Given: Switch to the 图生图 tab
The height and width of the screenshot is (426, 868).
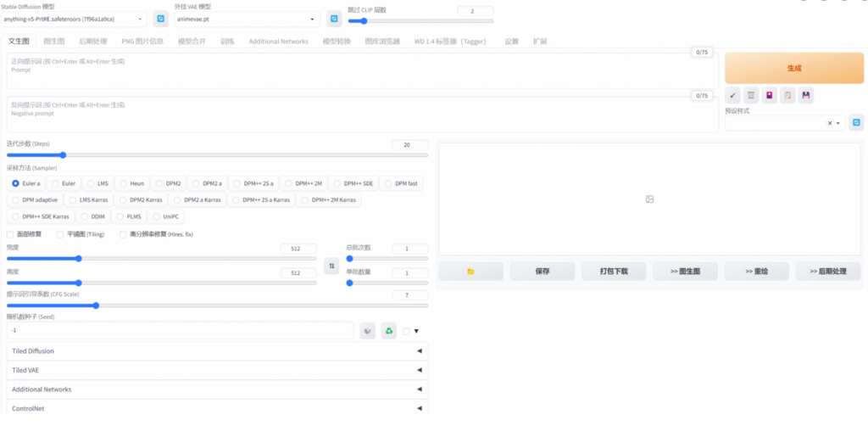Looking at the screenshot, I should tap(53, 41).
